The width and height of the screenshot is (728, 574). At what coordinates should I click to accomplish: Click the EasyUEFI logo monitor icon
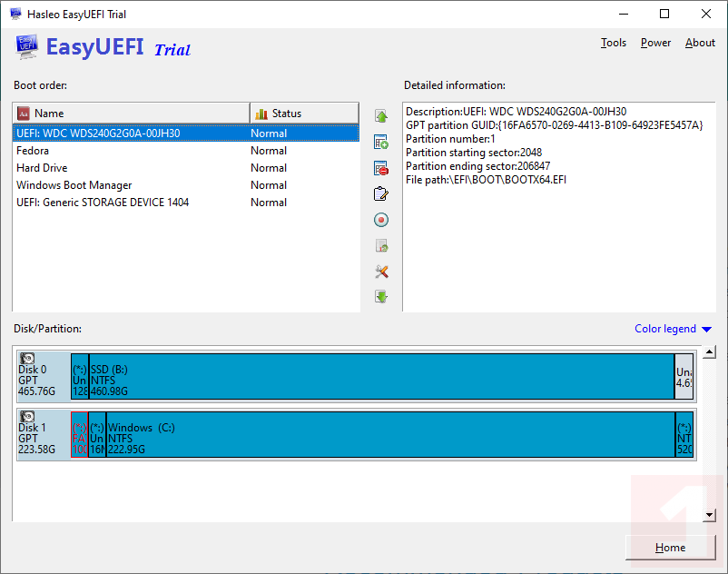click(26, 47)
